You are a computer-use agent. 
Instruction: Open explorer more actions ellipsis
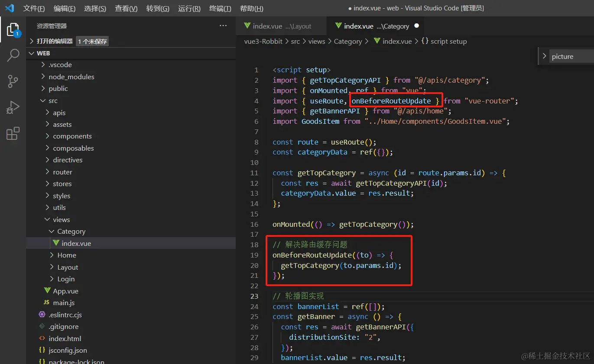(223, 26)
